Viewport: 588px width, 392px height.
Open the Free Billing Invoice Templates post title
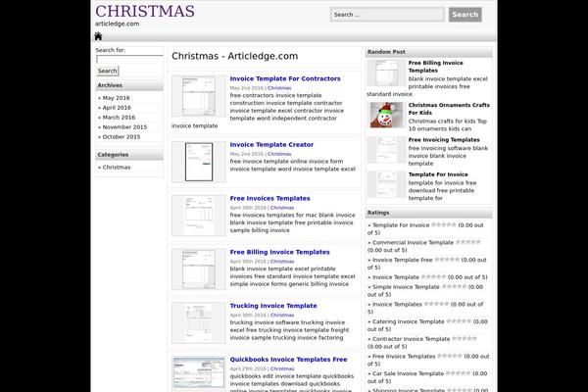pos(279,252)
